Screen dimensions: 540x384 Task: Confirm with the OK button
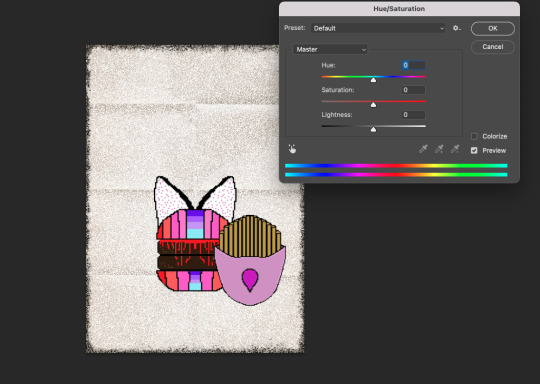click(493, 29)
